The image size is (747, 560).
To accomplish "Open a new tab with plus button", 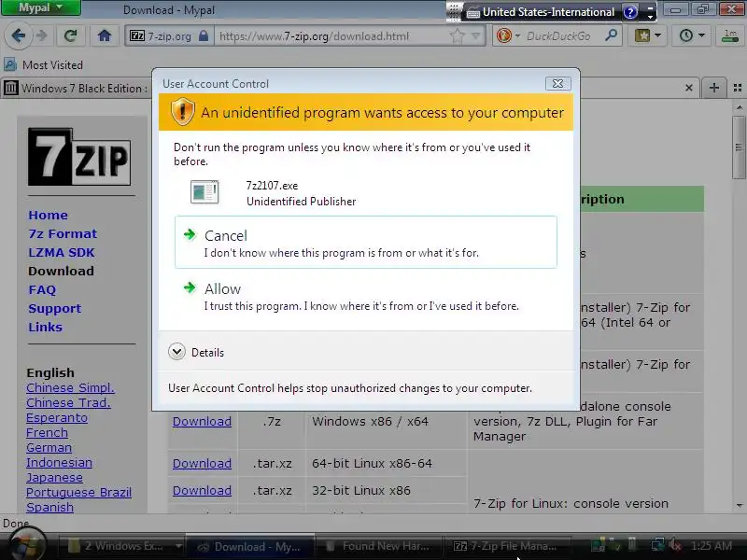I will click(713, 88).
